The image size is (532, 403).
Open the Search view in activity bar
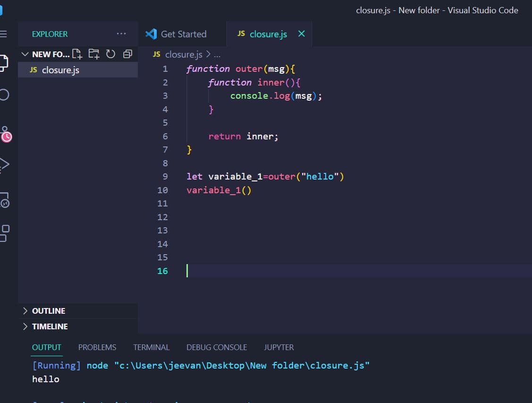pyautogui.click(x=4, y=94)
